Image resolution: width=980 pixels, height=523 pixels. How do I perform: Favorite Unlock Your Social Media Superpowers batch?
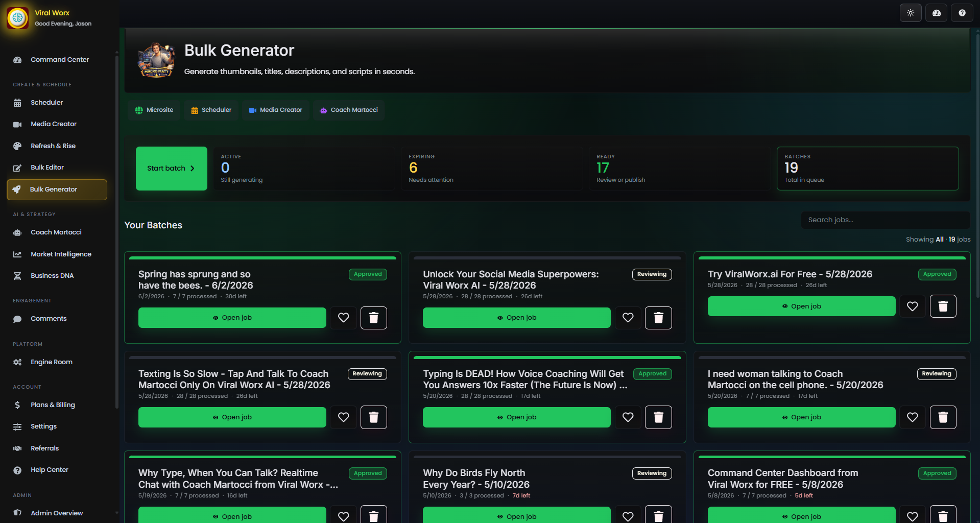pos(628,318)
